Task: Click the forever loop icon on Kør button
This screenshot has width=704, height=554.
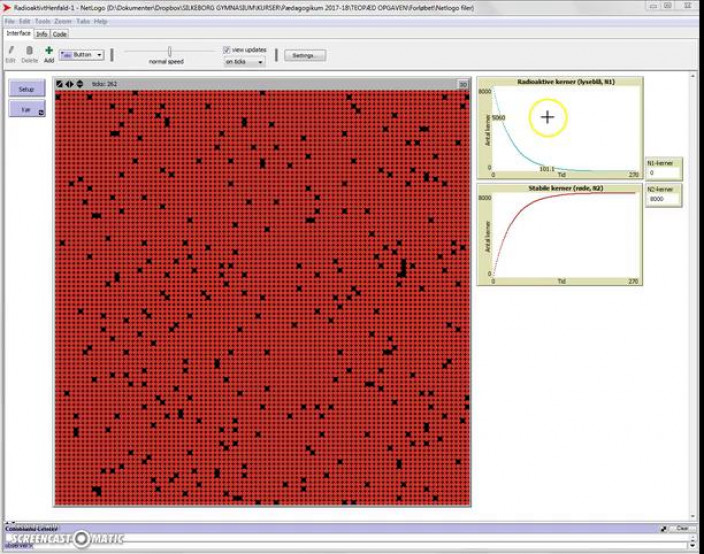Action: click(x=41, y=113)
